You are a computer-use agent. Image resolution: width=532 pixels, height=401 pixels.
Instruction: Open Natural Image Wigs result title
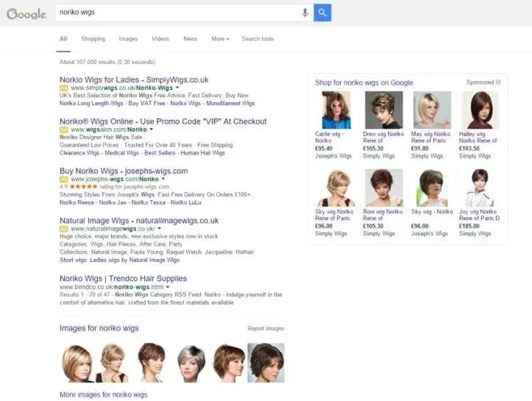pyautogui.click(x=139, y=220)
